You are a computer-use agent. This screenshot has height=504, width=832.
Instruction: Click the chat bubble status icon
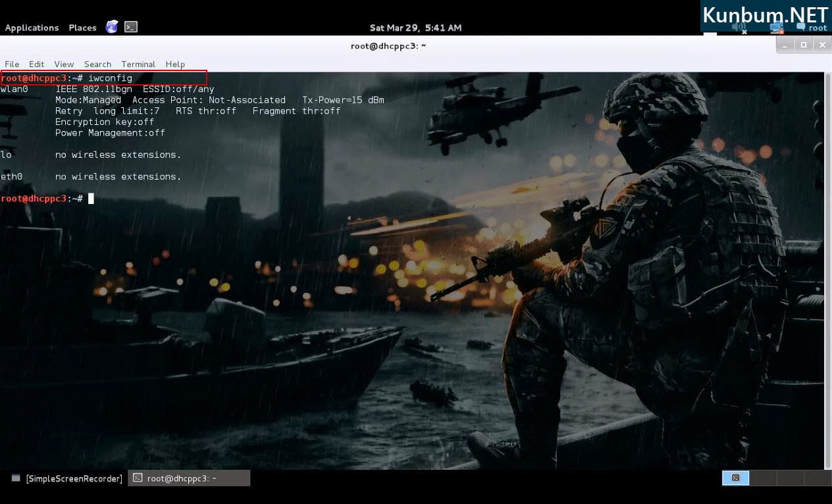pyautogui.click(x=800, y=27)
